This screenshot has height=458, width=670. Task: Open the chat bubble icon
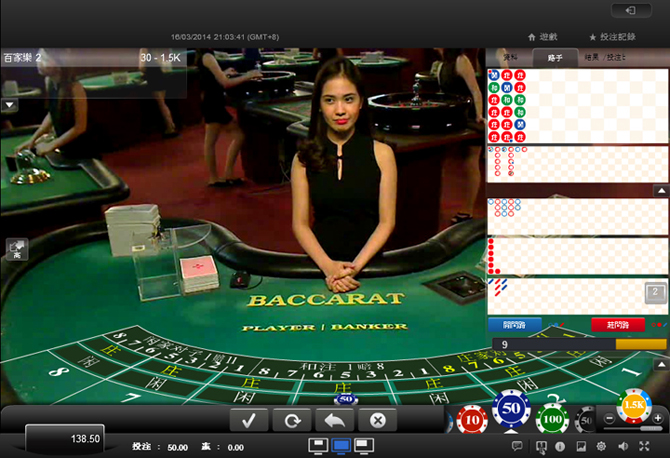point(517,446)
